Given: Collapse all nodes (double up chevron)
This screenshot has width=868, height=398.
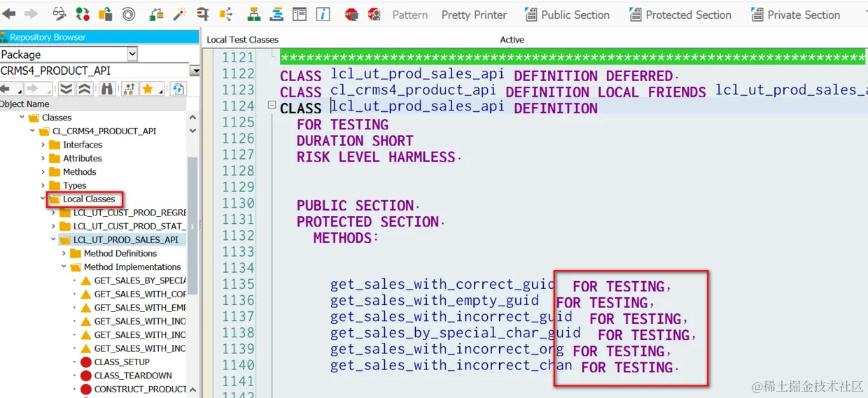Looking at the screenshot, I should [84, 89].
